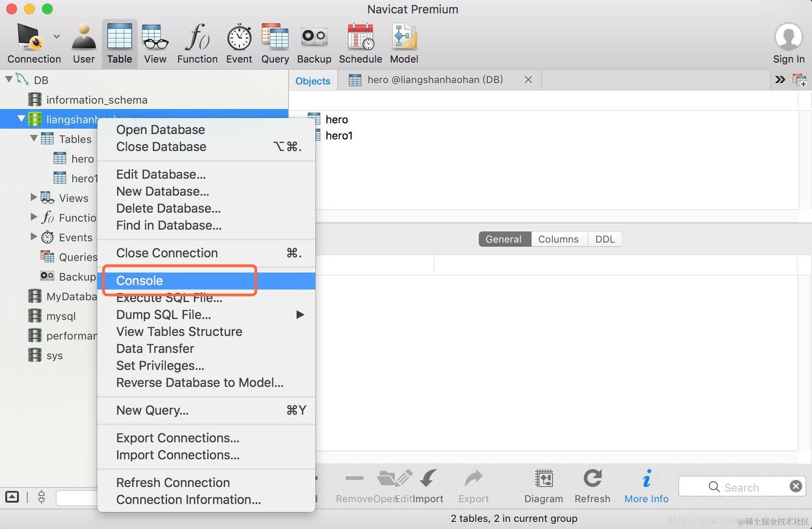812x529 pixels.
Task: Show more tabs via double chevron
Action: coord(780,80)
